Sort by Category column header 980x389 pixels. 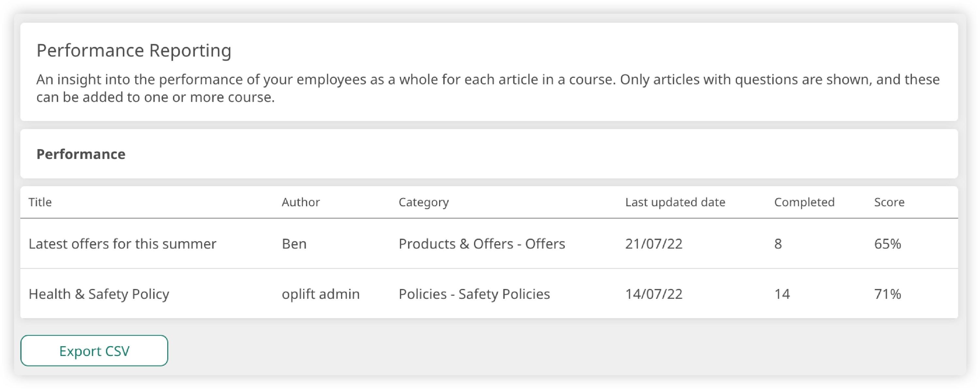(423, 202)
